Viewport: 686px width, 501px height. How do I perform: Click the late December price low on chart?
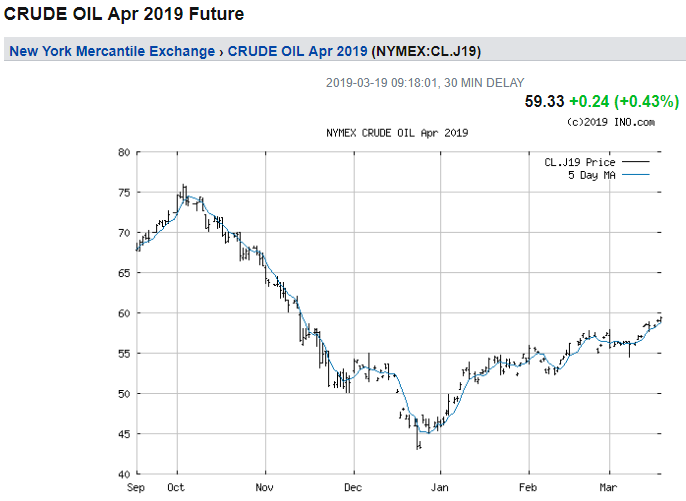pos(419,444)
